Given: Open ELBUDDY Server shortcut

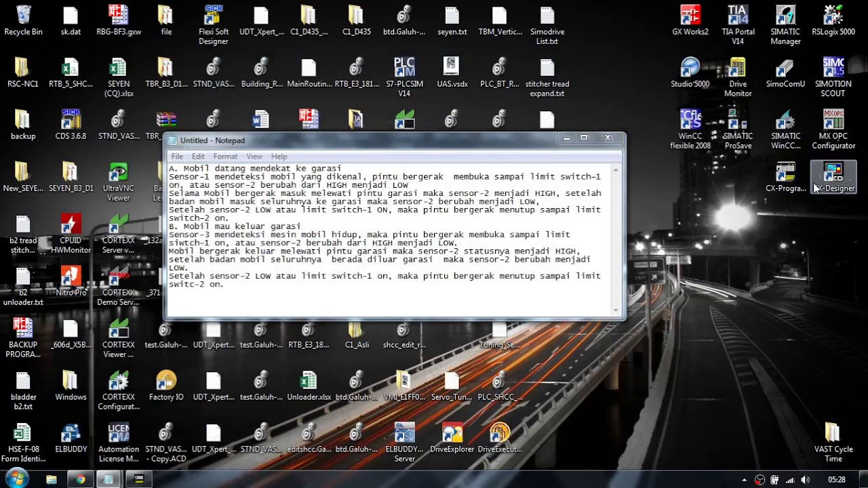Looking at the screenshot, I should (404, 443).
